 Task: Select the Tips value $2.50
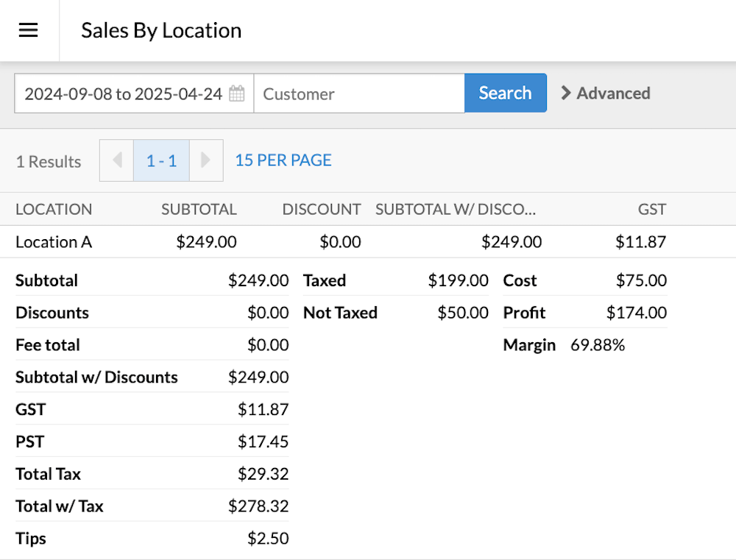point(268,539)
